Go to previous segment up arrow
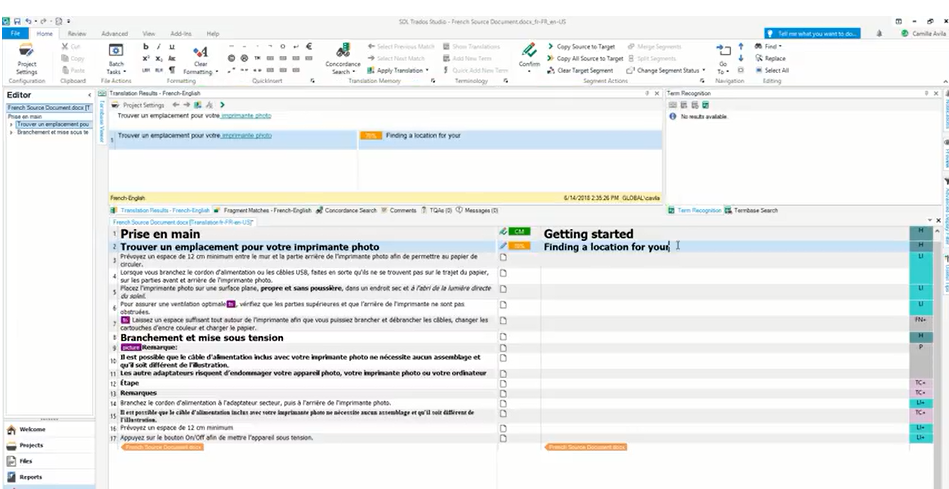The width and height of the screenshot is (949, 489). (741, 47)
